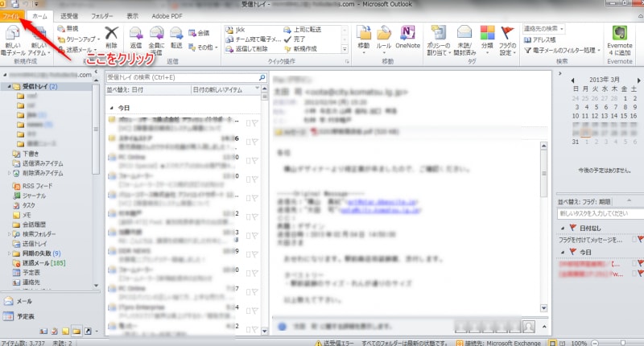The width and height of the screenshot is (644, 346).
Task: Collapse the 今日 group in message list
Action: point(111,108)
